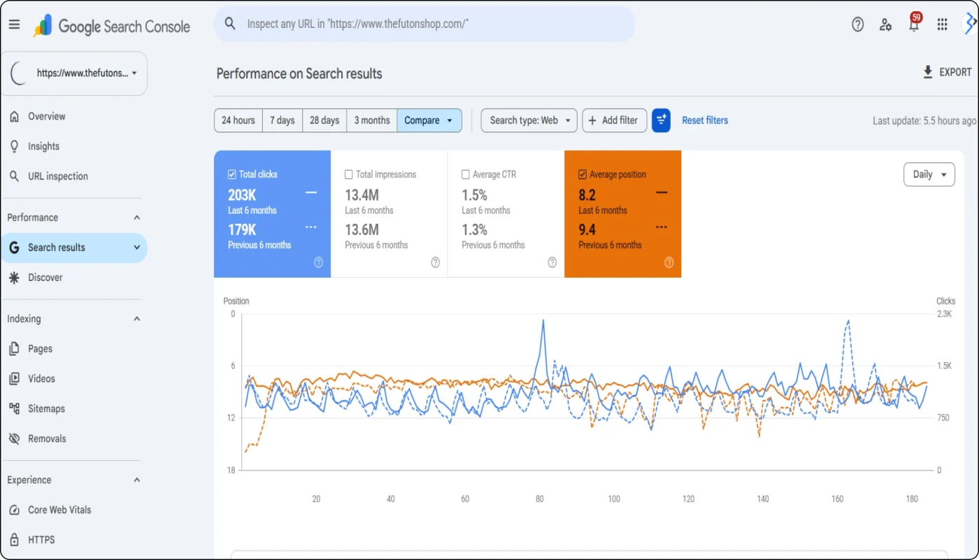The height and width of the screenshot is (560, 979).
Task: Open the property selector dropdown
Action: [74, 73]
